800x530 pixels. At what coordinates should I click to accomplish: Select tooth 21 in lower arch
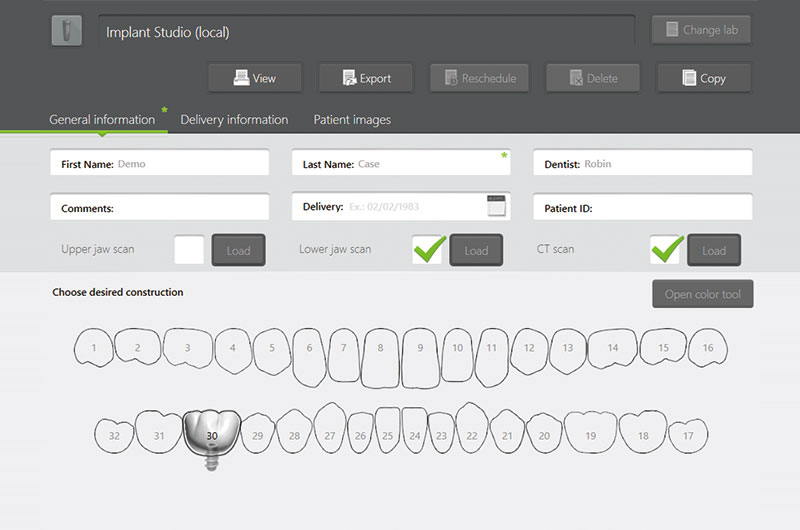coord(507,432)
